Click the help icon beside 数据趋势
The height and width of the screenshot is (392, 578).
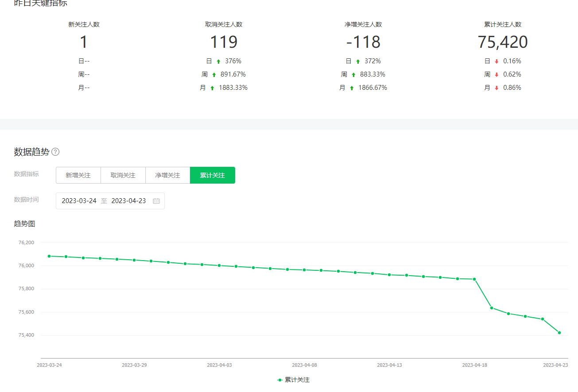55,152
